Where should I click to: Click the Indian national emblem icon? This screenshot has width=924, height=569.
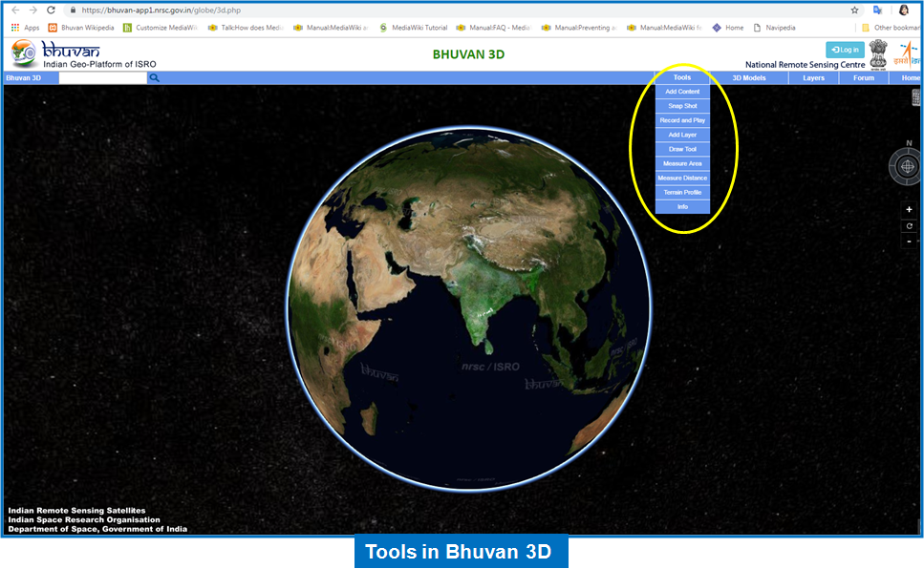(878, 54)
